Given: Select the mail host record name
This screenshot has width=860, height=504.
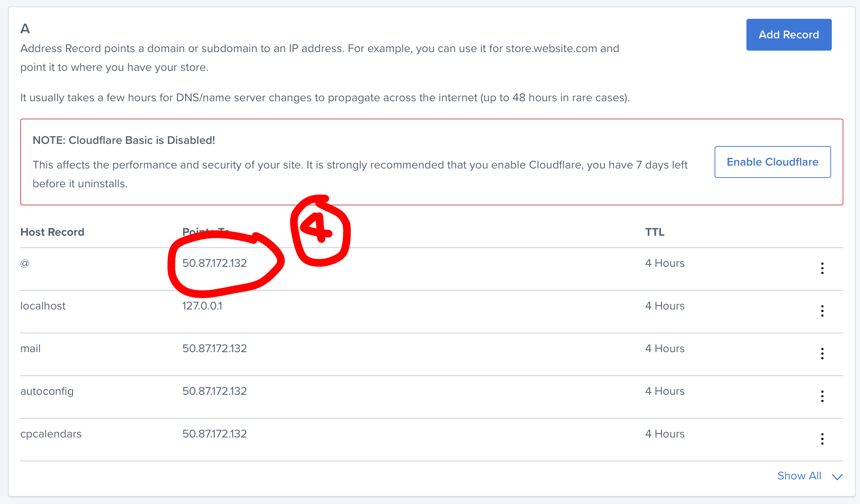Looking at the screenshot, I should 30,349.
